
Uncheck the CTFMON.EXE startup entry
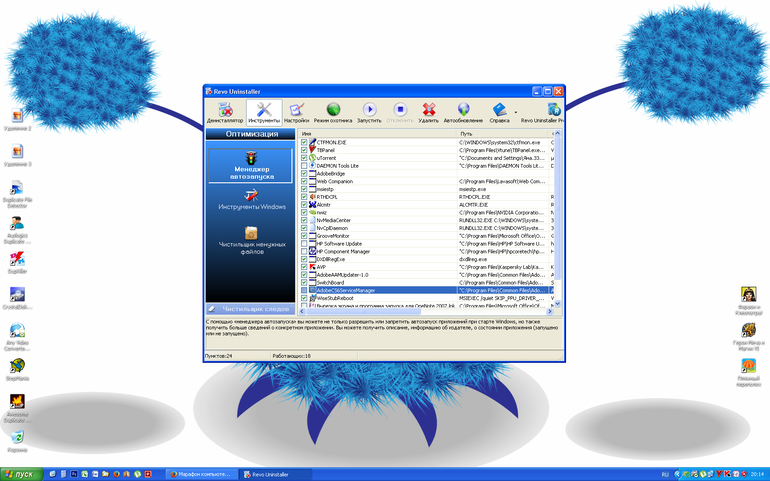(x=304, y=142)
